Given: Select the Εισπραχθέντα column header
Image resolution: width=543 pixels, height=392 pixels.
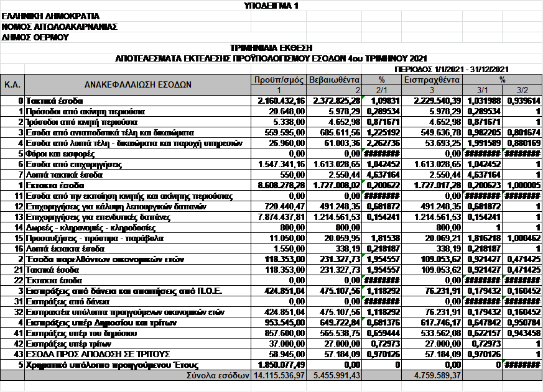Looking at the screenshot, I should 431,80.
